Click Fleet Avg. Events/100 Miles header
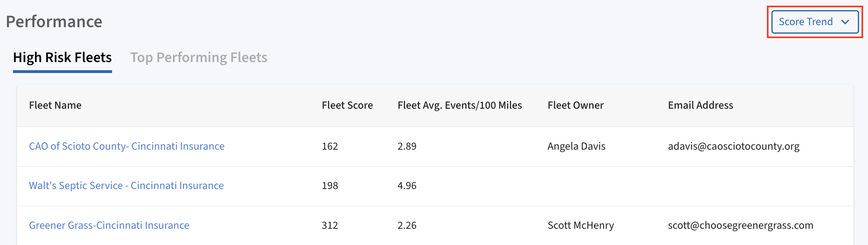The width and height of the screenshot is (868, 245). tap(460, 105)
